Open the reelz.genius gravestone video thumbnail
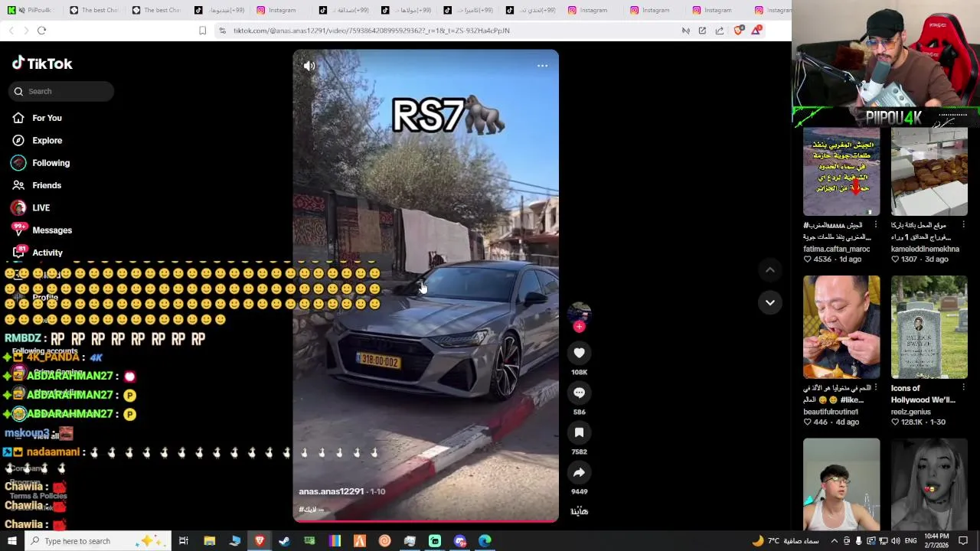This screenshot has width=980, height=551. coord(929,327)
